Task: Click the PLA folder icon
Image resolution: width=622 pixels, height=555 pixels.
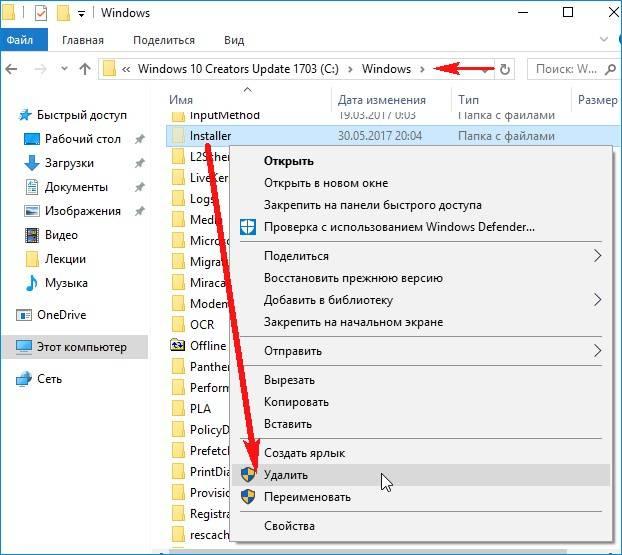Action: (179, 409)
